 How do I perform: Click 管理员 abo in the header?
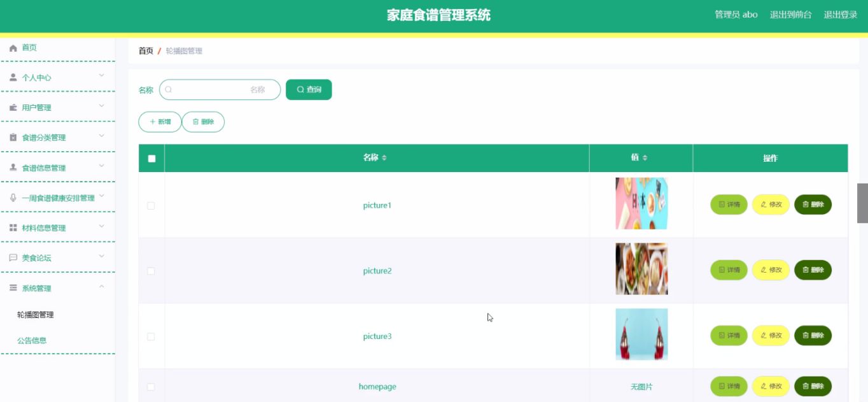(x=736, y=15)
